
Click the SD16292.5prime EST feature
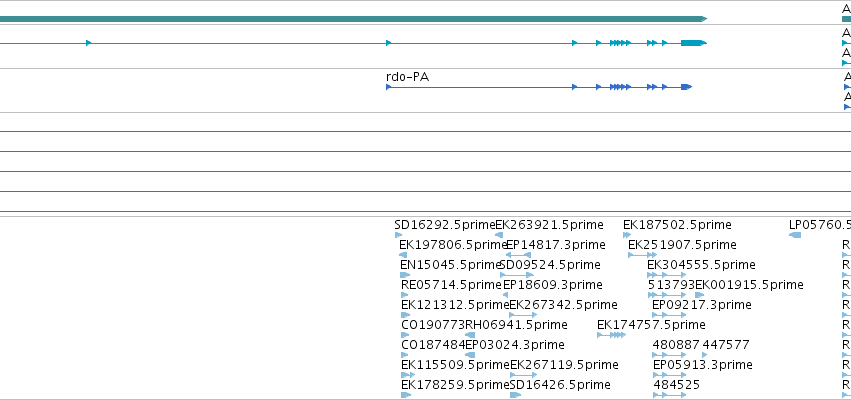tap(399, 235)
